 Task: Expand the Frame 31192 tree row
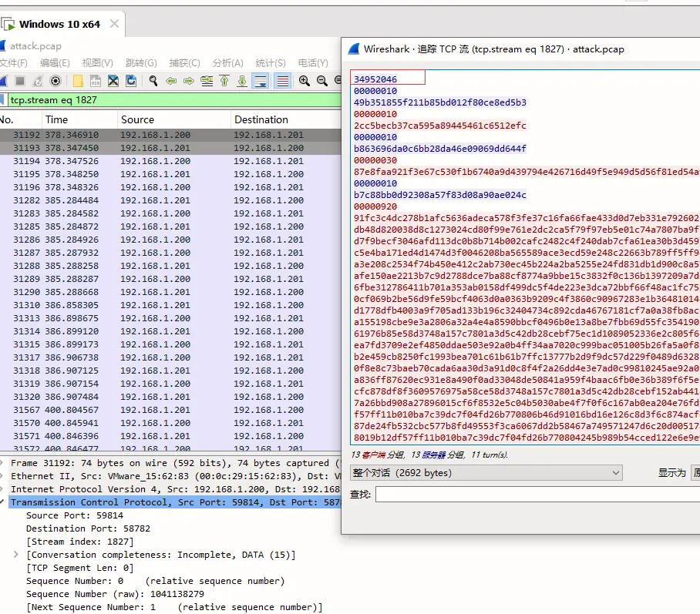[x=5, y=463]
